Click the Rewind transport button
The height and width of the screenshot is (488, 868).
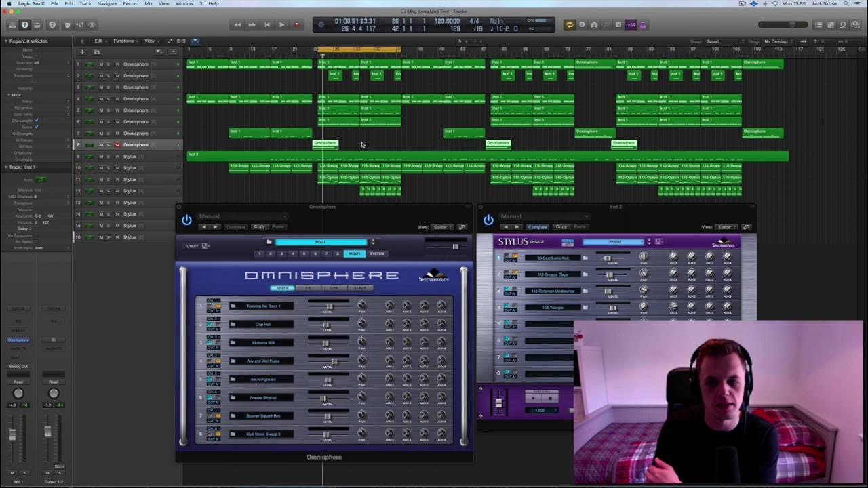tap(237, 25)
